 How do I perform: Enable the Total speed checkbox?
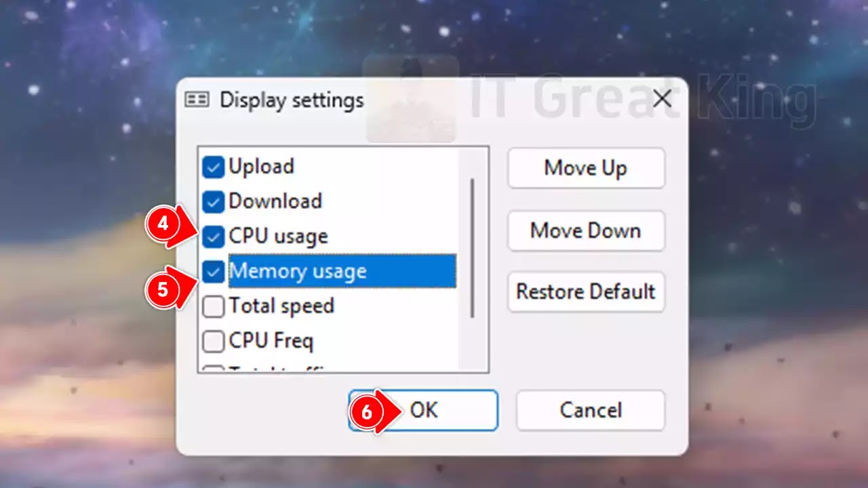click(214, 306)
